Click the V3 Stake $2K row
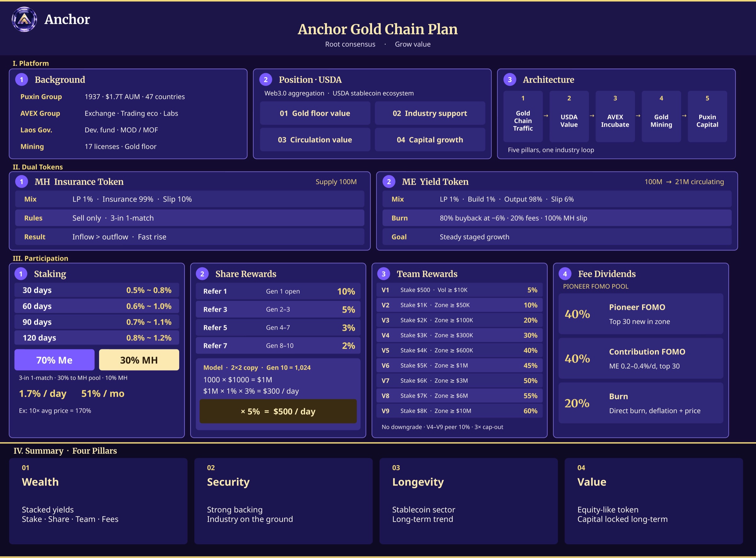The image size is (756, 558). click(460, 320)
